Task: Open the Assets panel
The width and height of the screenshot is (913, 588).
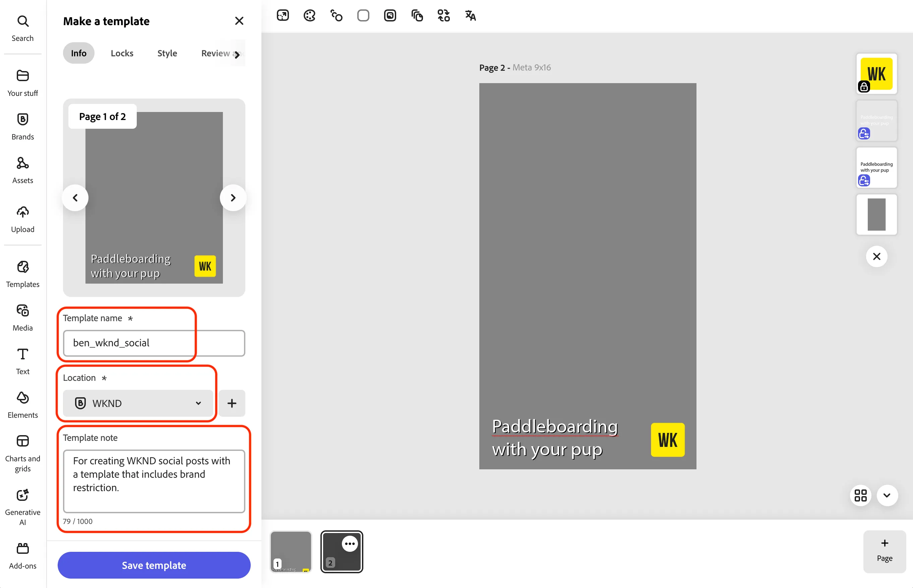Action: pyautogui.click(x=22, y=170)
